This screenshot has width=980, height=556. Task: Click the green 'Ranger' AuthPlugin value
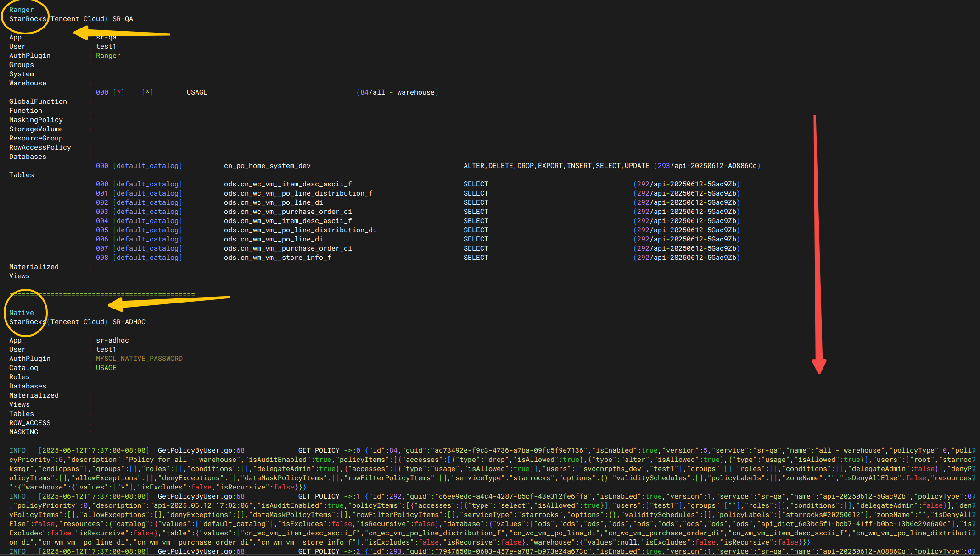coord(108,56)
